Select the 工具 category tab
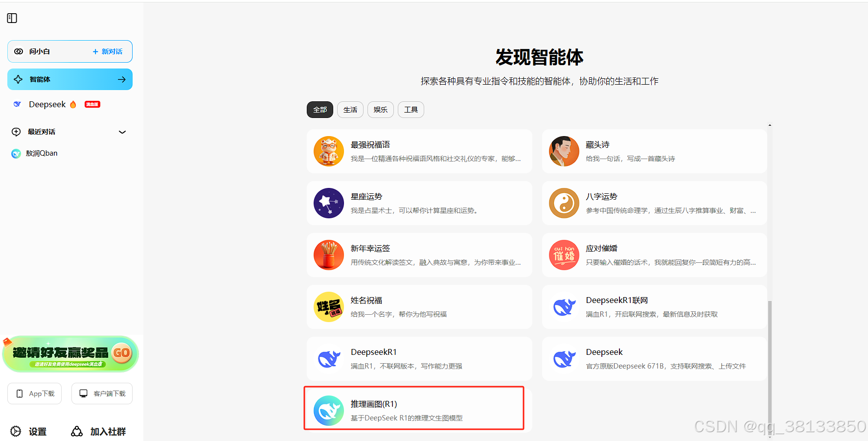 point(411,110)
